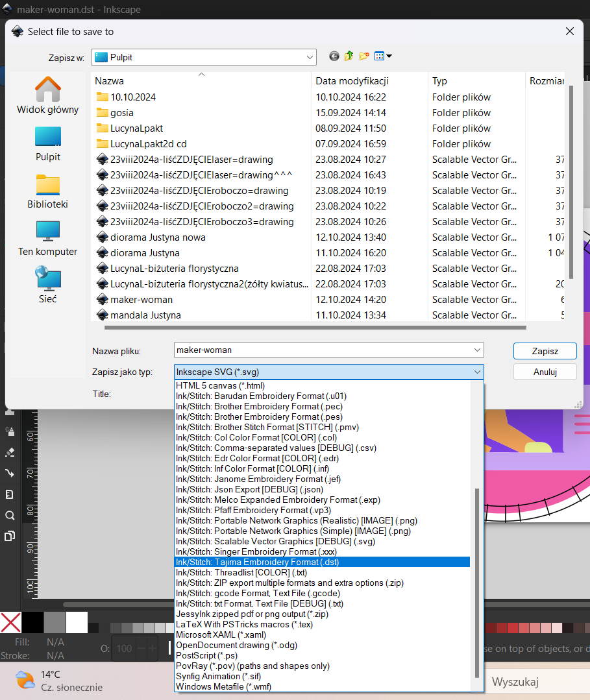
Task: Choose Tajima Embroidery Format (.dst) type
Action: point(322,562)
